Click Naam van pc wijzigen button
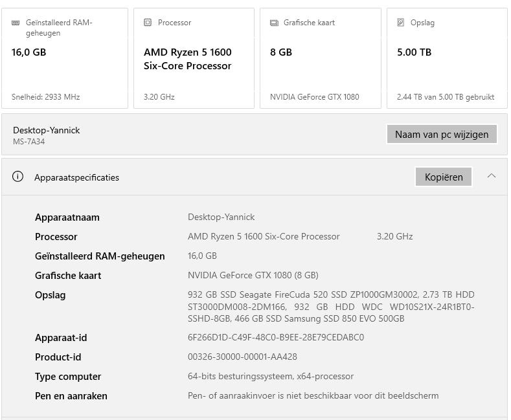This screenshot has height=420, width=511. click(x=442, y=135)
